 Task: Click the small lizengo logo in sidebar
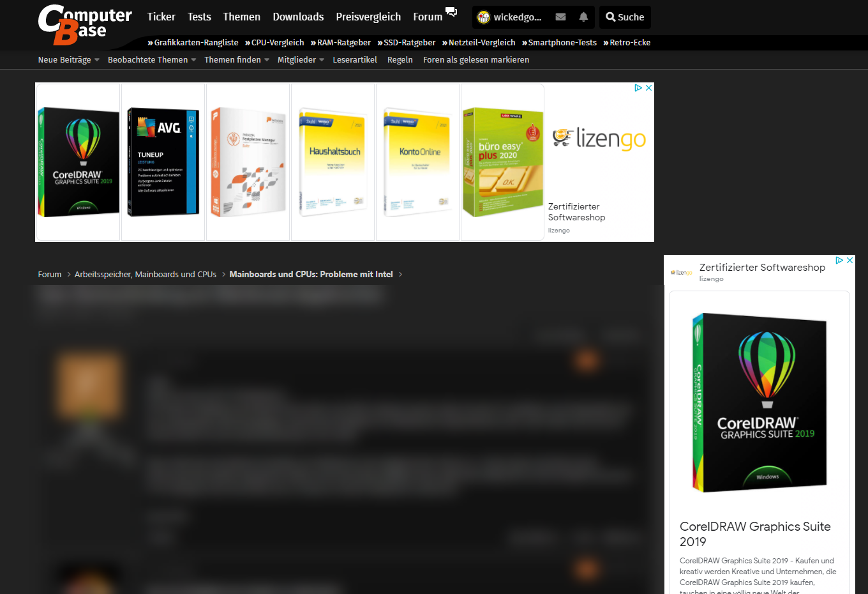[x=682, y=273]
